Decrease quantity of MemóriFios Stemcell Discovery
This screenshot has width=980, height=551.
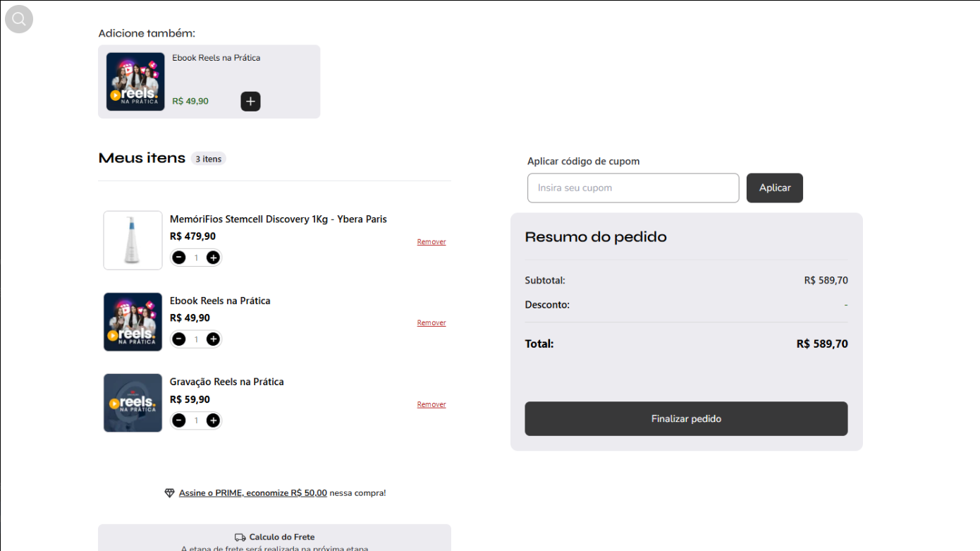coord(179,258)
